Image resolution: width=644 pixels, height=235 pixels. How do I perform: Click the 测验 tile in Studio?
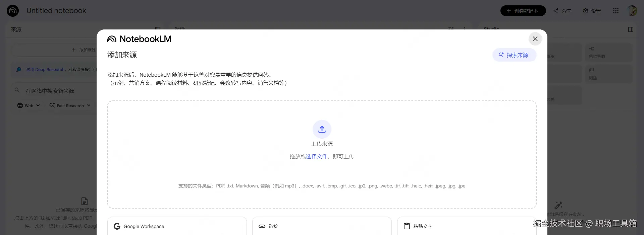pos(609,74)
